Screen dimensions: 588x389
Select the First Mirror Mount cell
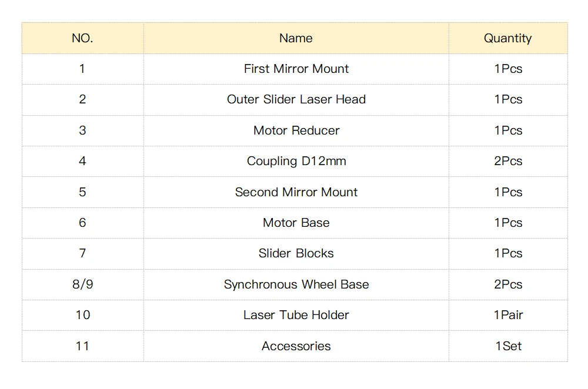click(x=296, y=69)
